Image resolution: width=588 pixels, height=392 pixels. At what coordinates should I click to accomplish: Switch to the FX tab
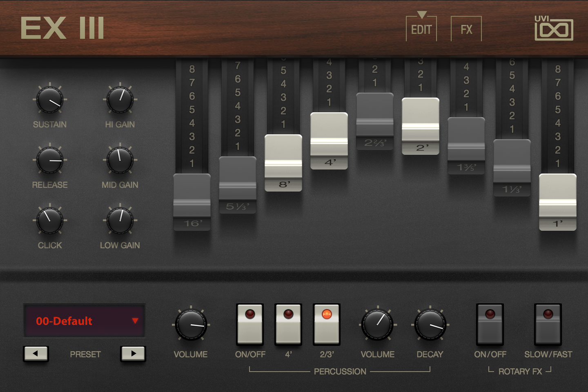point(466,29)
